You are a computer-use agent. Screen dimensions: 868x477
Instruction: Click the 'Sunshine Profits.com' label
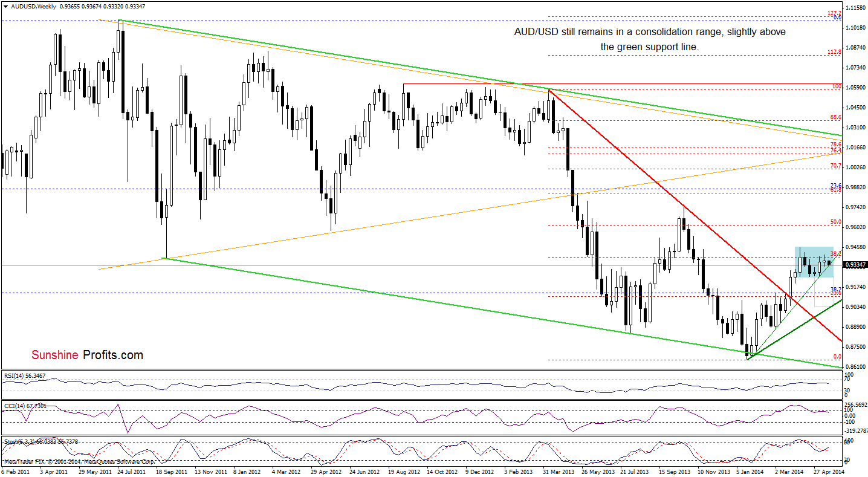(x=87, y=355)
